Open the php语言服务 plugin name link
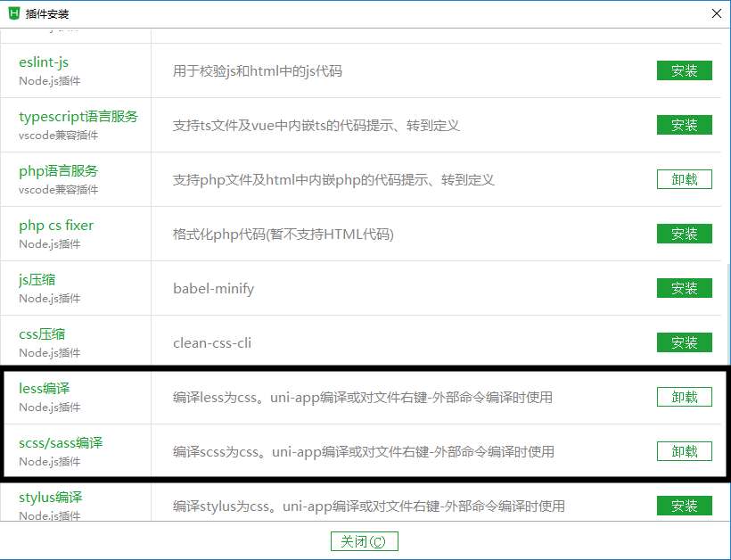The height and width of the screenshot is (560, 731). point(58,171)
